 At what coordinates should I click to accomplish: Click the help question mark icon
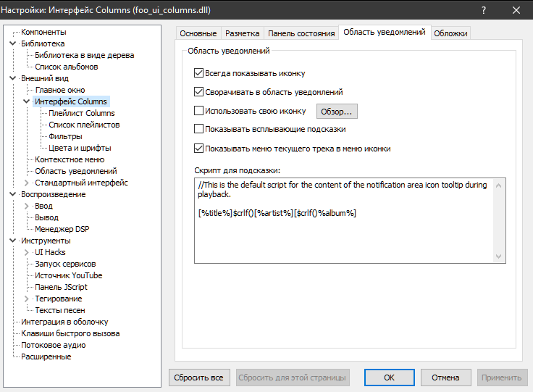(x=483, y=10)
